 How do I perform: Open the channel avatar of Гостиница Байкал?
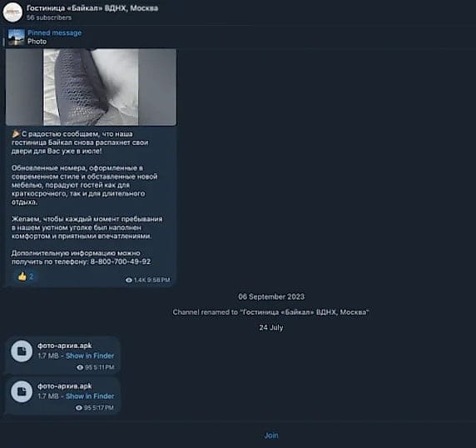[12, 12]
